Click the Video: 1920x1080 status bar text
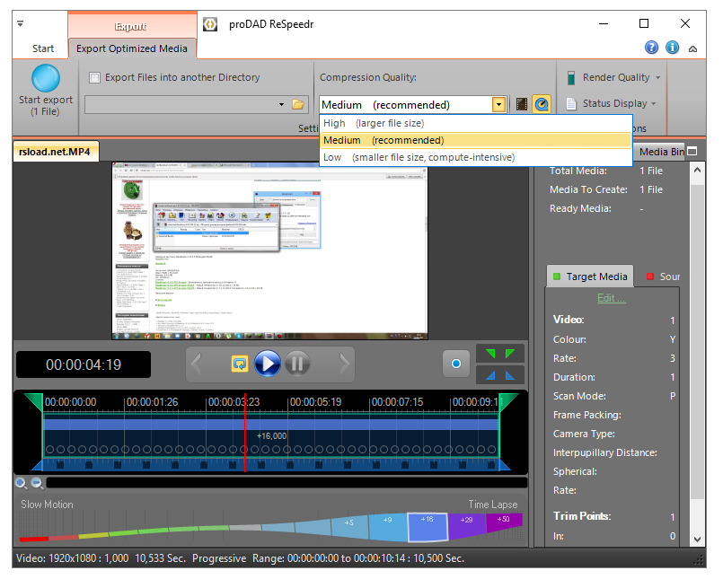 (x=73, y=558)
